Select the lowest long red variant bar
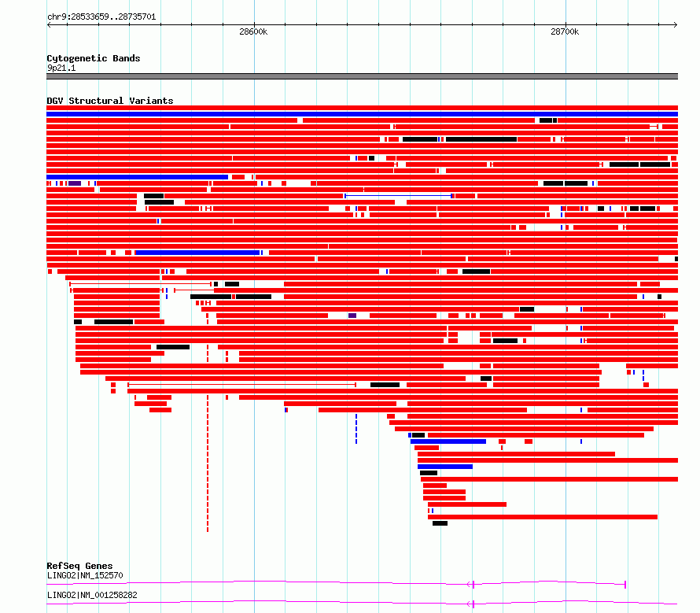Viewport: 700px width, 613px height. 543,517
